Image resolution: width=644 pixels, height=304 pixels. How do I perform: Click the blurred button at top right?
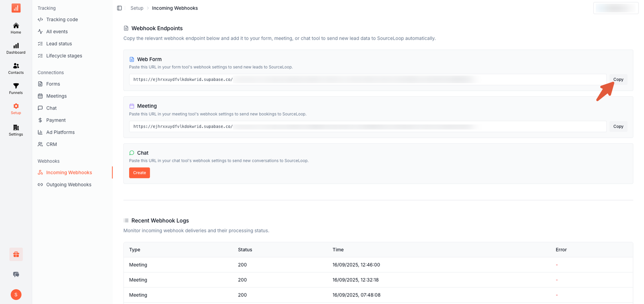[616, 8]
